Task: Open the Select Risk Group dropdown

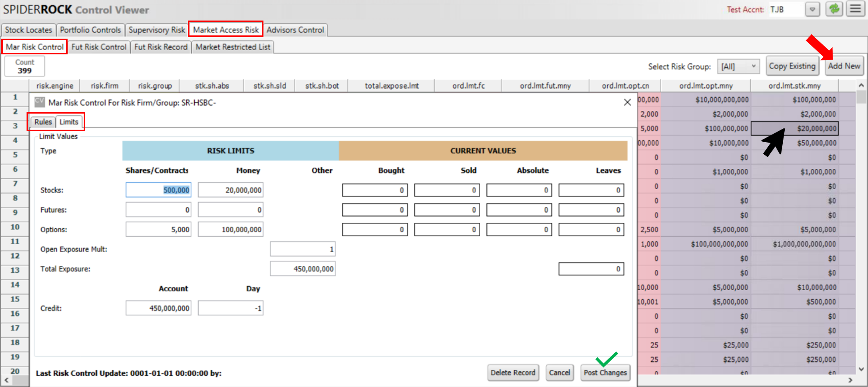Action: (738, 66)
